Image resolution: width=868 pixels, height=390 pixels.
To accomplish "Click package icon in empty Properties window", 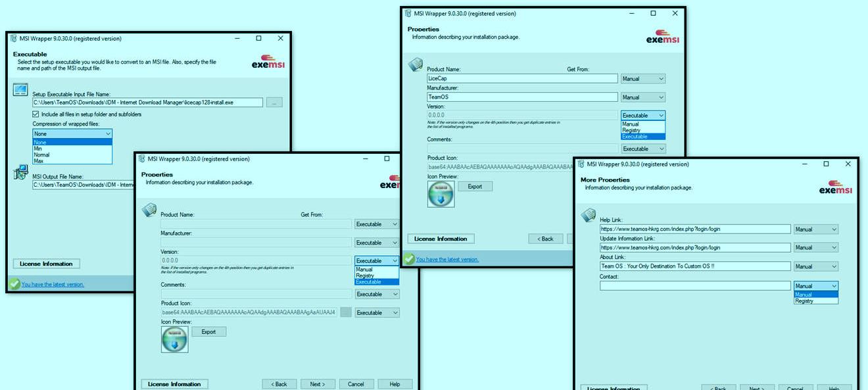I will 149,210.
